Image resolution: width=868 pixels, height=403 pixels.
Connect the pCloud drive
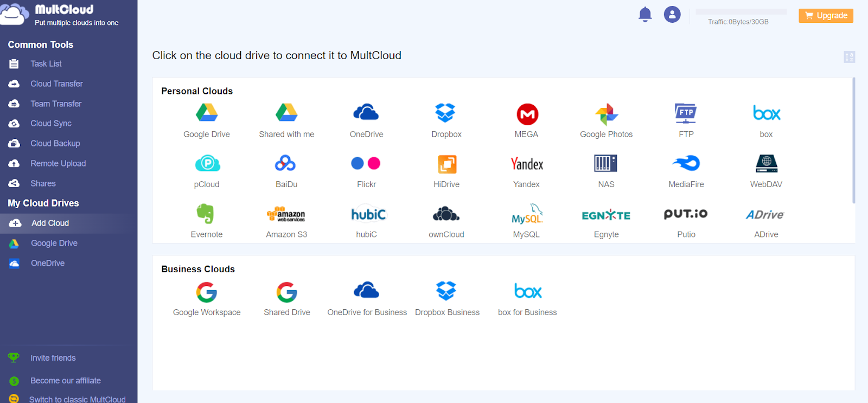click(x=207, y=163)
